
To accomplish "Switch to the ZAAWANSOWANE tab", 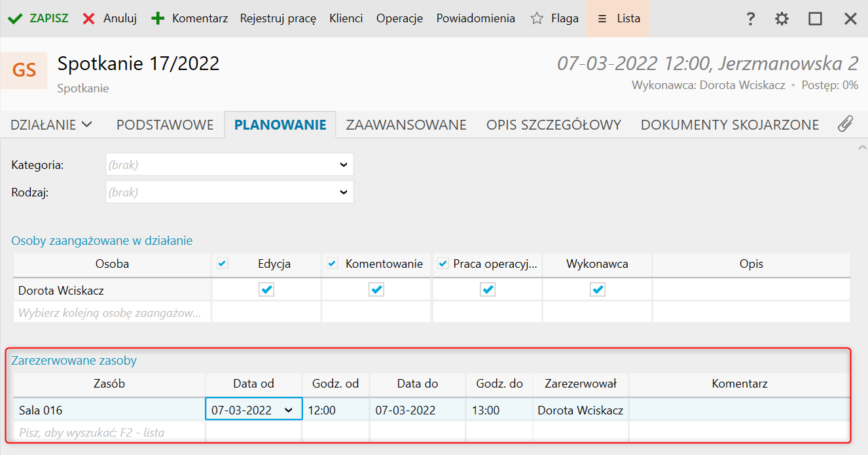I will click(x=406, y=124).
